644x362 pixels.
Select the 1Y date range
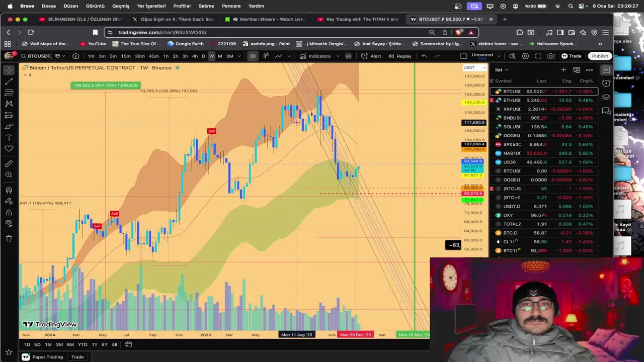(x=94, y=344)
